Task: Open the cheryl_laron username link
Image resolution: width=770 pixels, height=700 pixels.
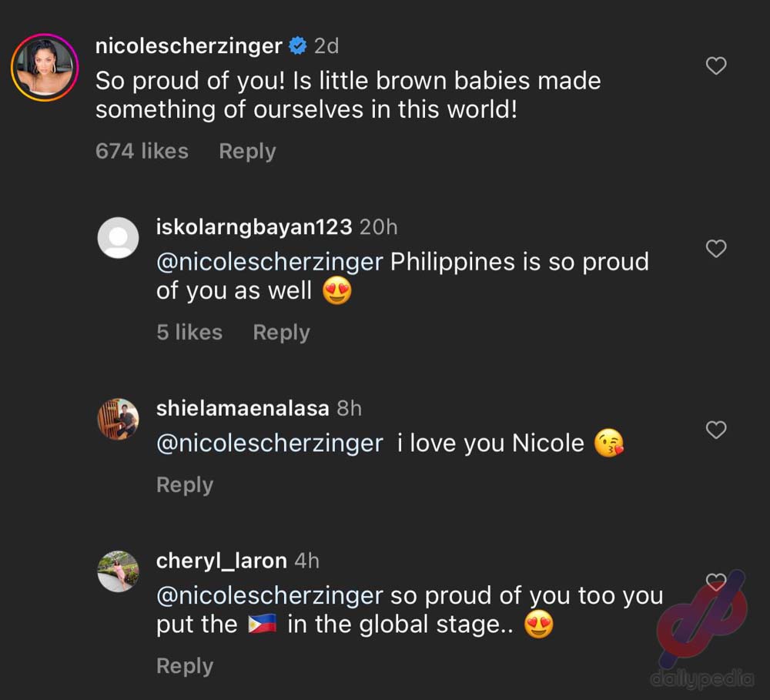Action: pos(222,561)
